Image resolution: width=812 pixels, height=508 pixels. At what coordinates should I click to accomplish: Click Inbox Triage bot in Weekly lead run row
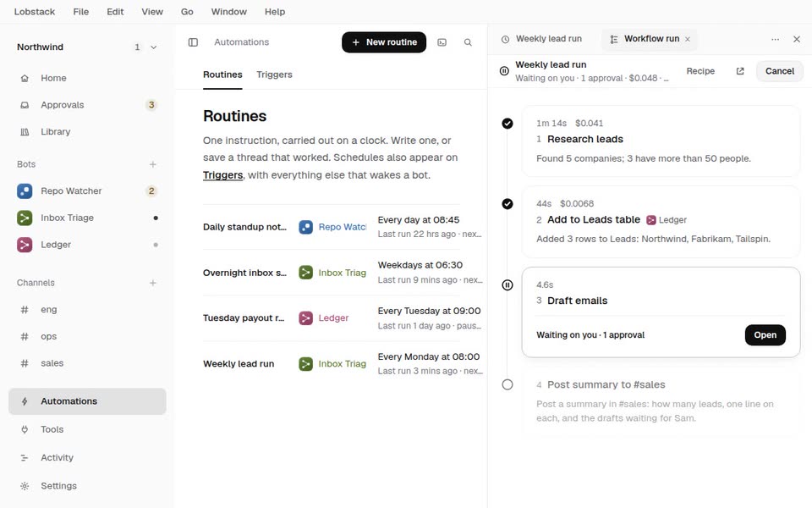(x=332, y=364)
